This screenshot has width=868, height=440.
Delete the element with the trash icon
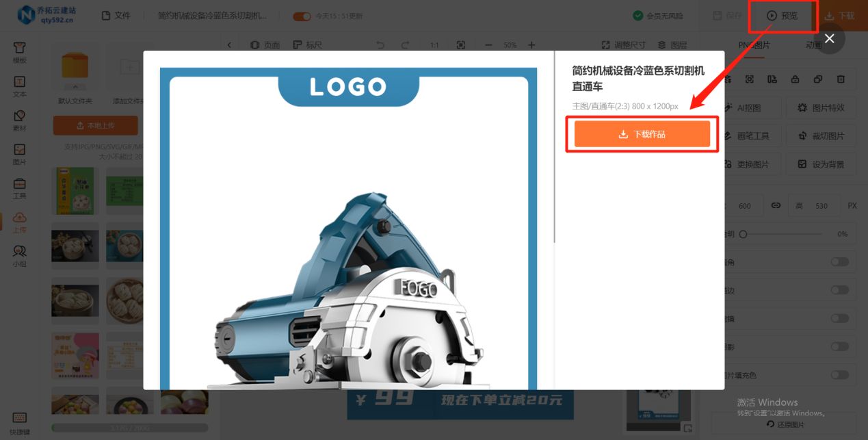[841, 79]
